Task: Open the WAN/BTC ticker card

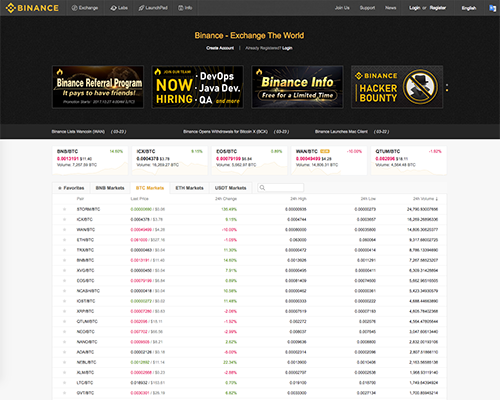Action: [x=329, y=160]
